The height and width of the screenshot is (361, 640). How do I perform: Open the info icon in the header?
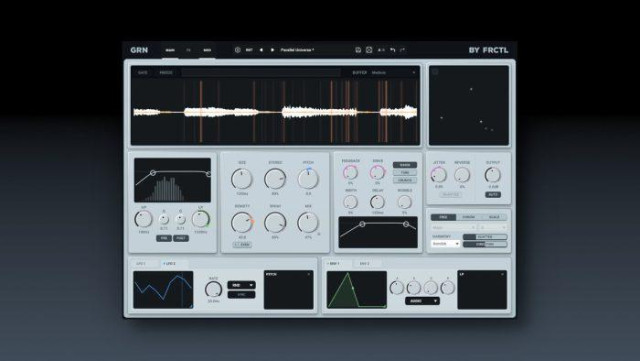(x=238, y=50)
